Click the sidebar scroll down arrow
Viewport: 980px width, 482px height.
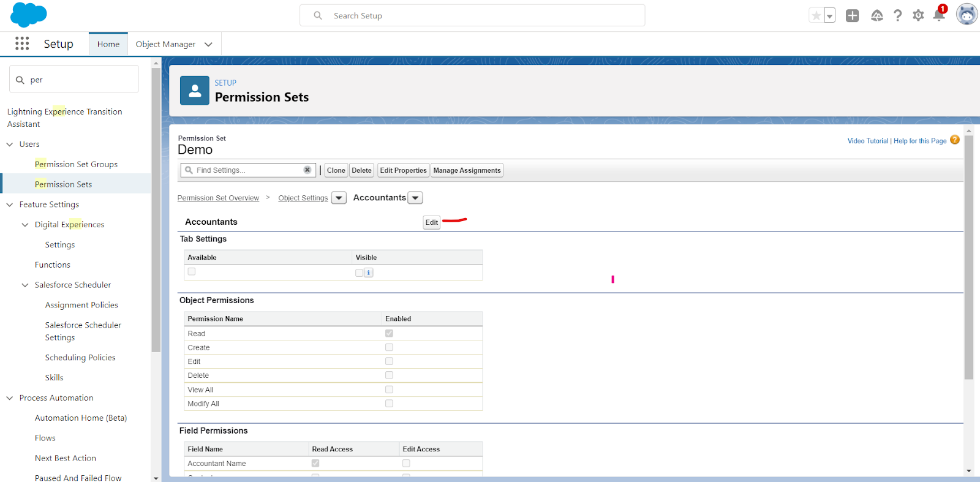point(156,478)
